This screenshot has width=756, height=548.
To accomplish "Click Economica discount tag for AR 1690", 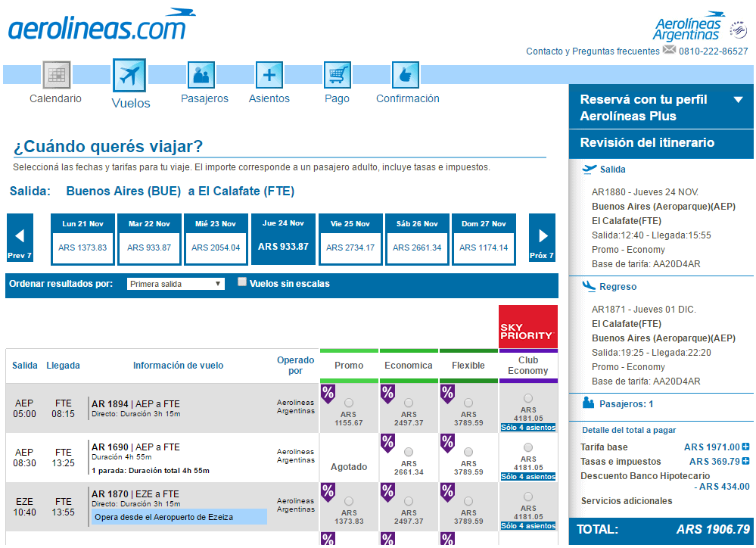I will click(x=387, y=444).
